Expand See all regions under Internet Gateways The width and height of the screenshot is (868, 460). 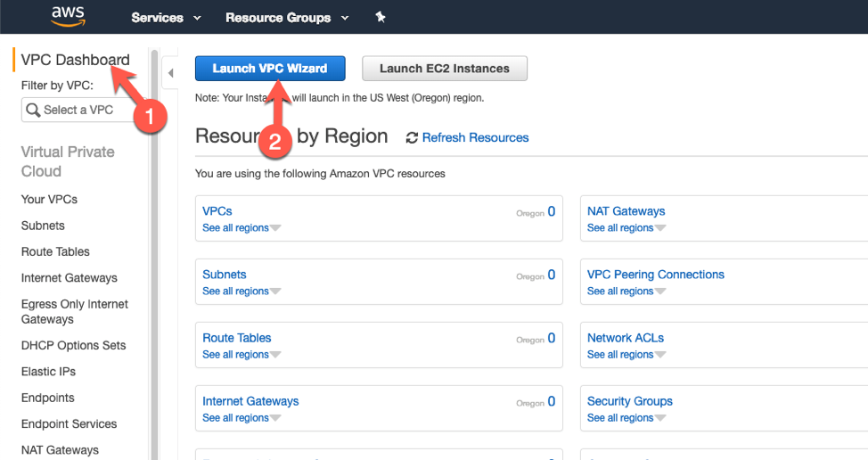(x=242, y=418)
